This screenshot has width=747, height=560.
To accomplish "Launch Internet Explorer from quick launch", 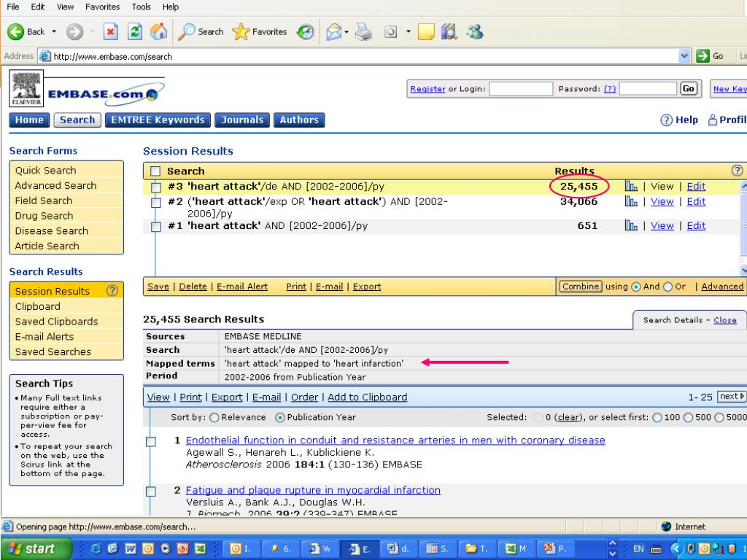I will pos(96,548).
